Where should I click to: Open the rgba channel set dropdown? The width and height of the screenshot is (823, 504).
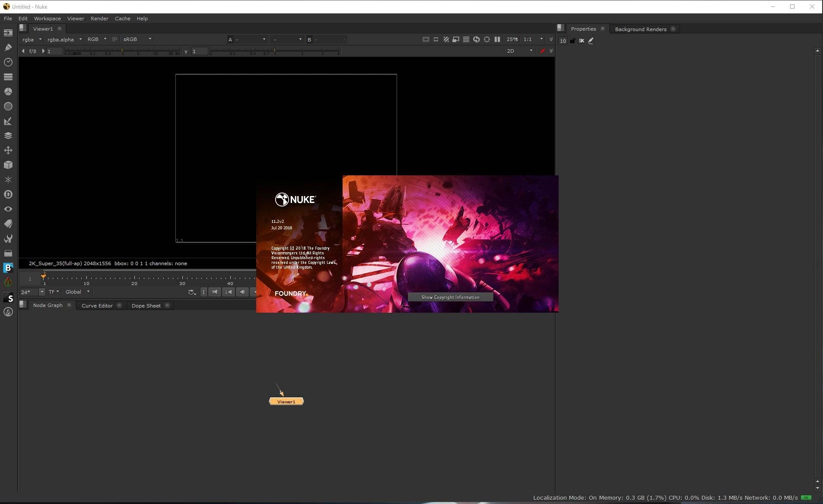pos(32,39)
